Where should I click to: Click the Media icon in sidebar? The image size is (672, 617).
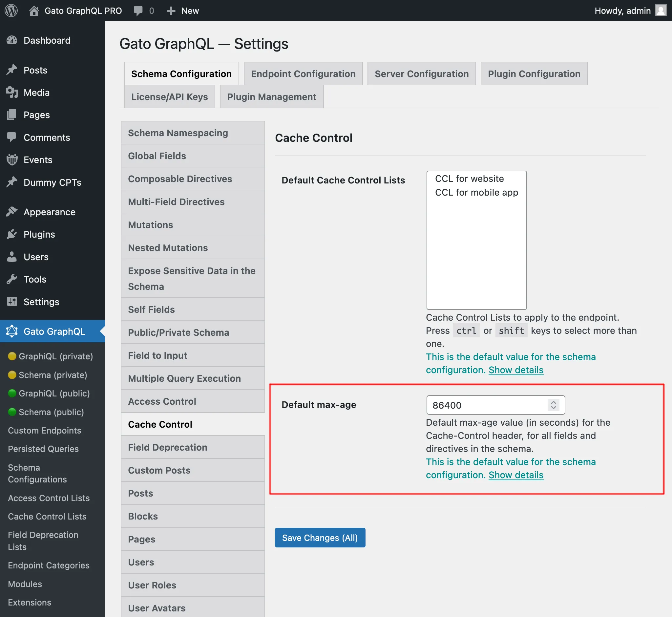click(12, 93)
